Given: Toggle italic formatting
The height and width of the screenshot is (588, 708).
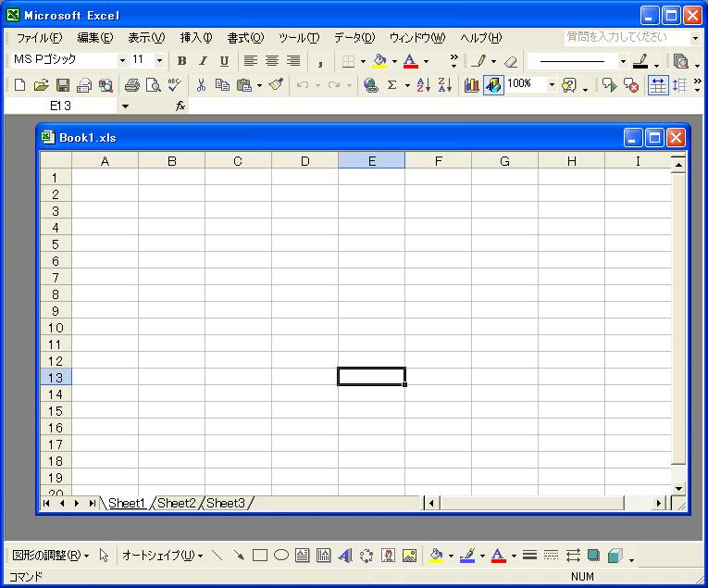Looking at the screenshot, I should (x=204, y=61).
